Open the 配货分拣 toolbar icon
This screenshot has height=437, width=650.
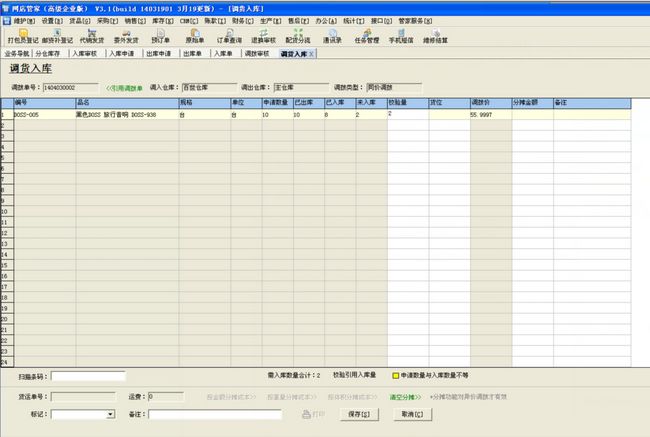[x=298, y=36]
